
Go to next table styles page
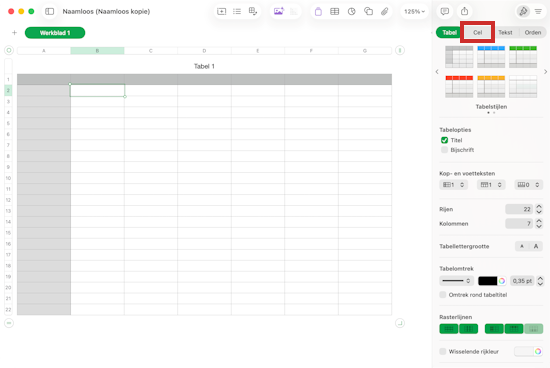(x=545, y=72)
